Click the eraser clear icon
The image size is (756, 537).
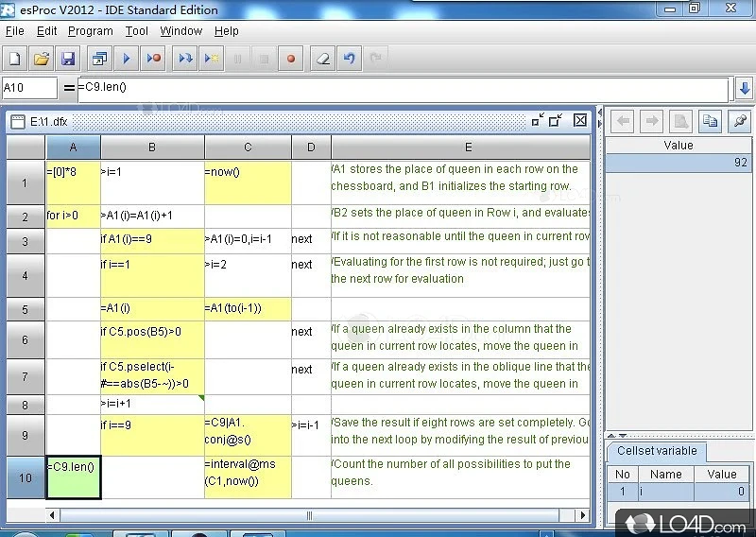tap(323, 59)
